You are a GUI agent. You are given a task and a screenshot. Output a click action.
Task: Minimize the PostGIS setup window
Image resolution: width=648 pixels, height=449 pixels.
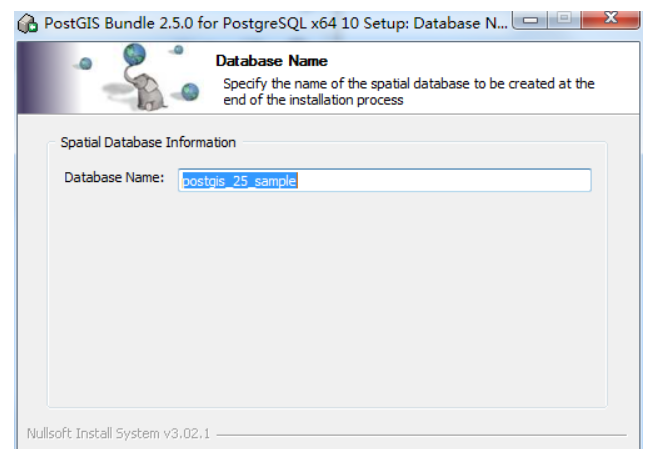(530, 19)
